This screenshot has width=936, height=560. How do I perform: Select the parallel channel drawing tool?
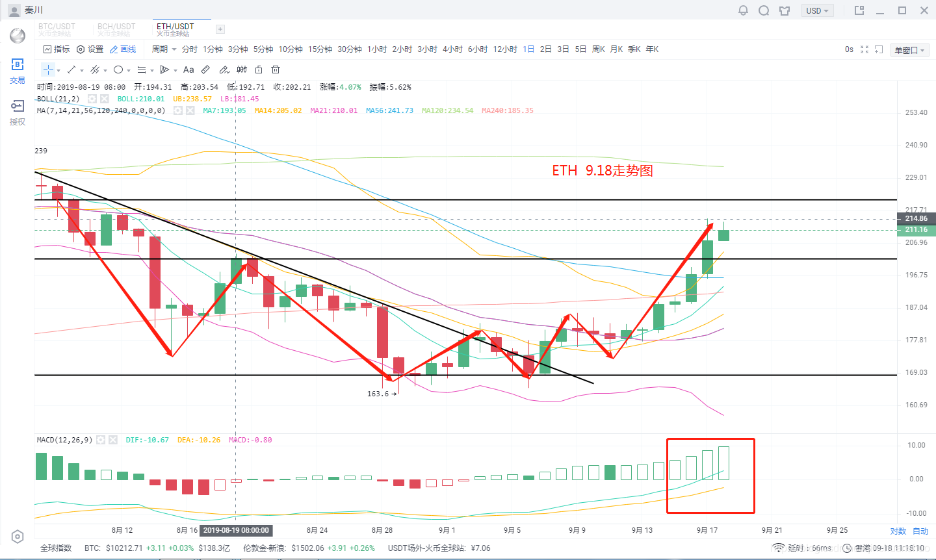click(x=95, y=70)
